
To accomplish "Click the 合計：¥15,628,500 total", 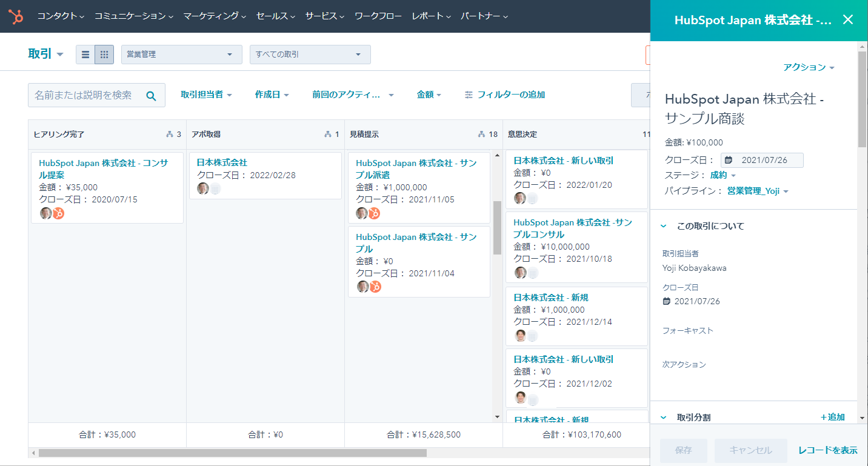I will 424,434.
